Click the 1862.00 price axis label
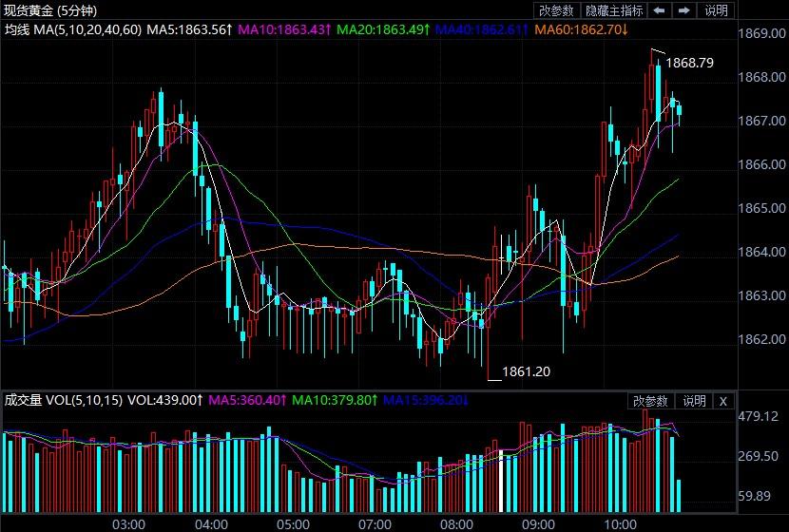 (x=761, y=339)
